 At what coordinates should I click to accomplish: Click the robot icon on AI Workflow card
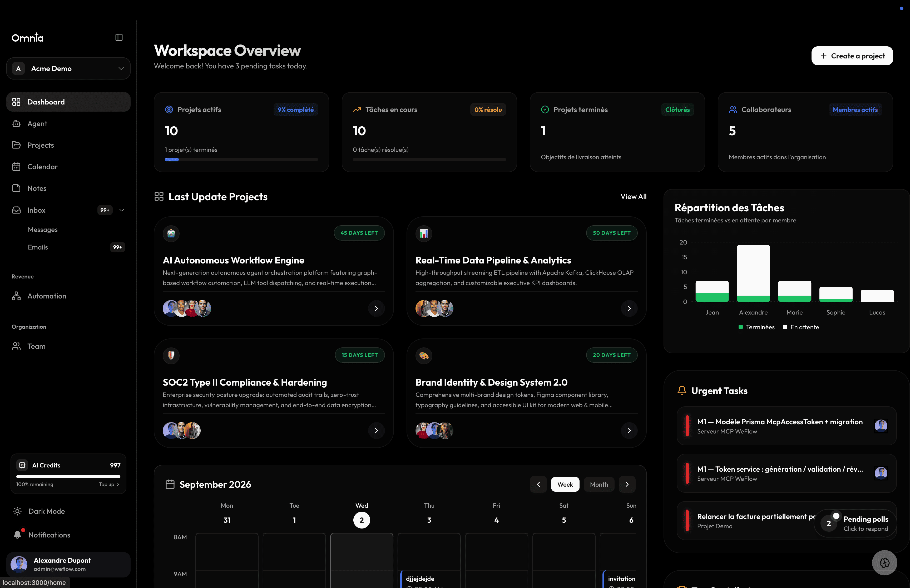[x=171, y=233]
